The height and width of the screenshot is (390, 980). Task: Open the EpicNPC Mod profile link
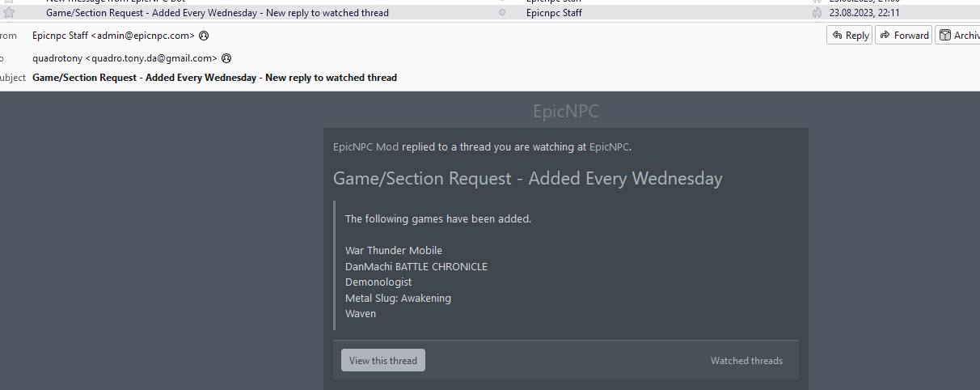[365, 147]
